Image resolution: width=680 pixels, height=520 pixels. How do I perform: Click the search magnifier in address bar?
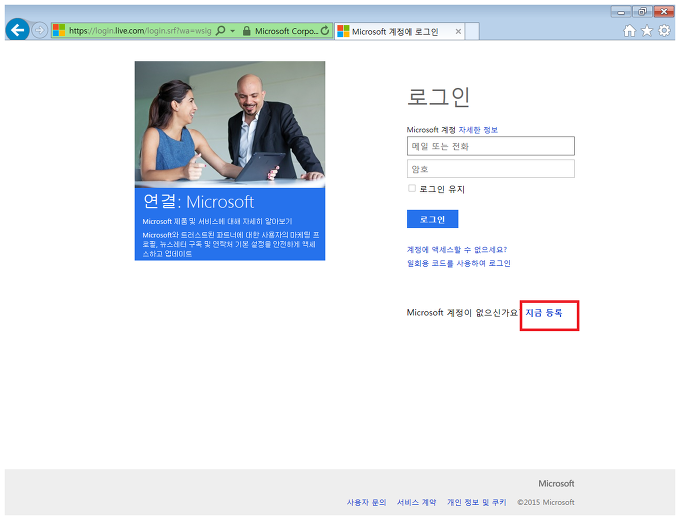221,31
